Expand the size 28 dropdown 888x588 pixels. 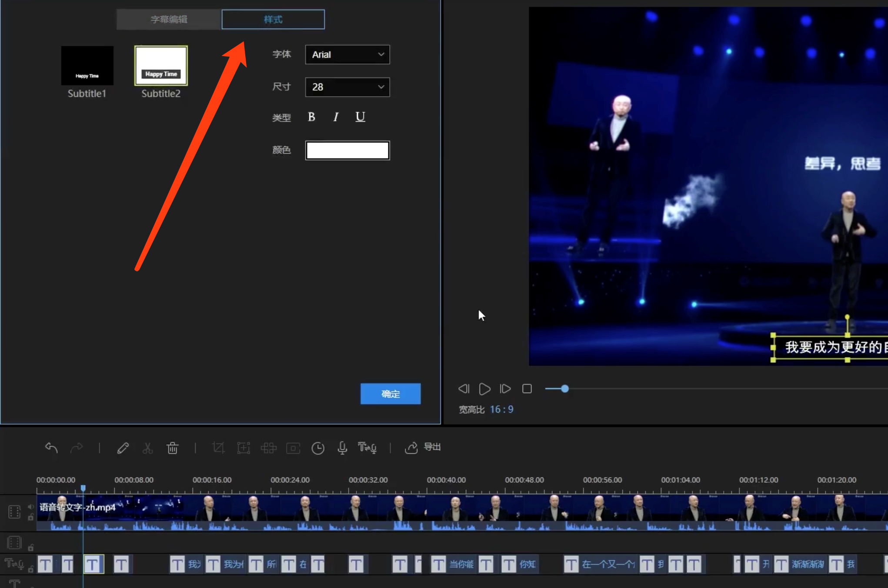(x=347, y=87)
